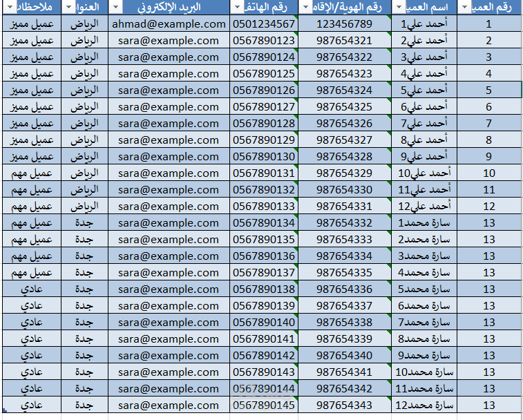
Task: Select جدة cell in سارة محمد4 row
Action: (x=84, y=273)
